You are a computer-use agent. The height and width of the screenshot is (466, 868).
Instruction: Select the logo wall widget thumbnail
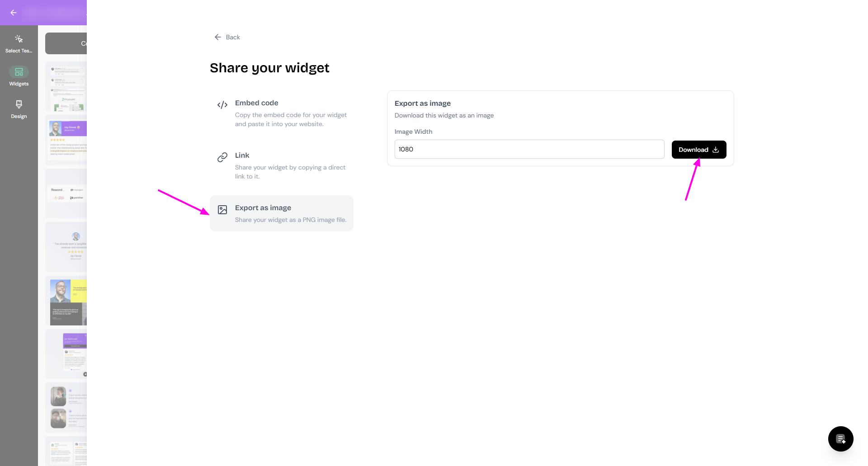pyautogui.click(x=66, y=193)
